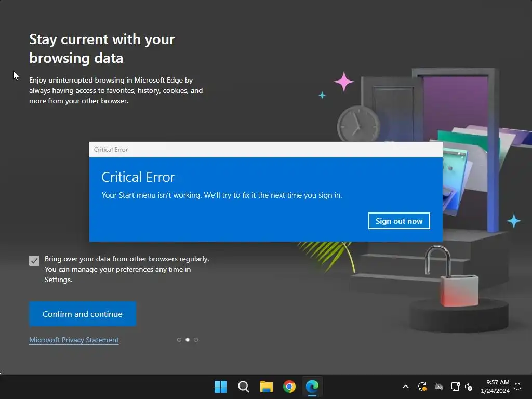Image resolution: width=532 pixels, height=399 pixels.
Task: Click Confirm and continue button
Action: pyautogui.click(x=83, y=314)
